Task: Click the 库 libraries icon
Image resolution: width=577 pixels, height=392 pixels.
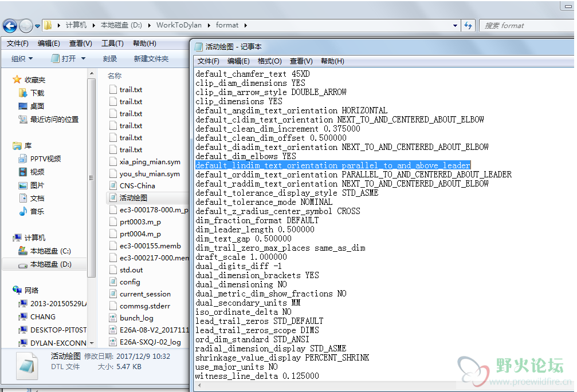Action: (17, 146)
